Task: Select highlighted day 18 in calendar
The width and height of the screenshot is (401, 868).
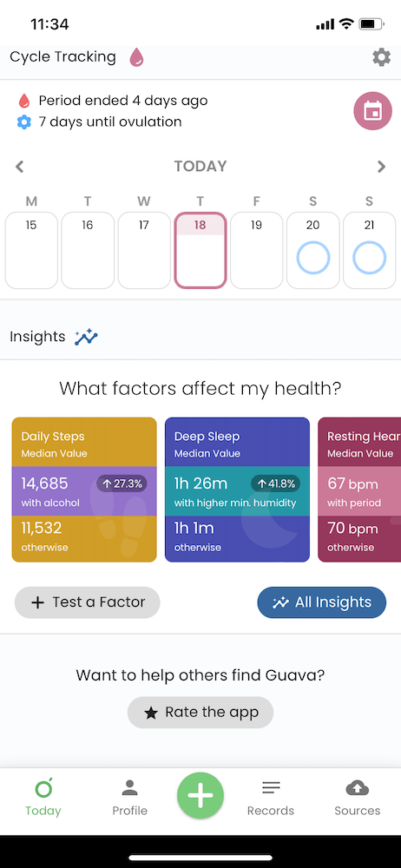Action: tap(200, 250)
